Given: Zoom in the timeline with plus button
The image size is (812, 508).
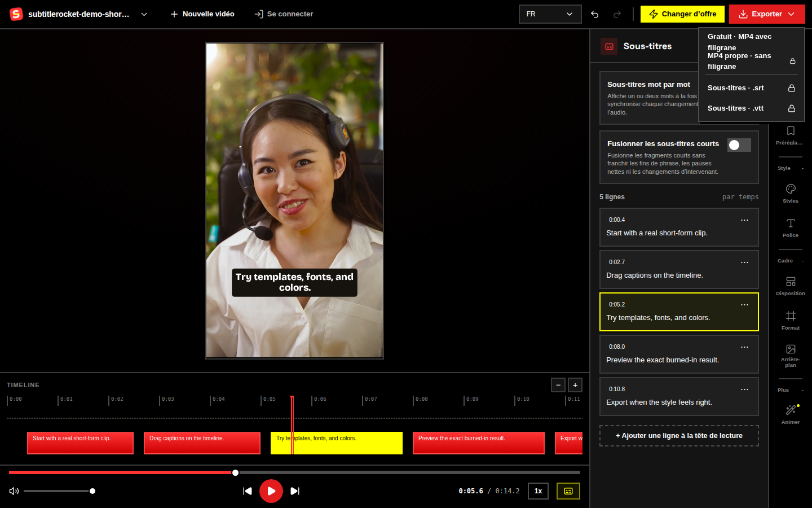Looking at the screenshot, I should tap(575, 385).
